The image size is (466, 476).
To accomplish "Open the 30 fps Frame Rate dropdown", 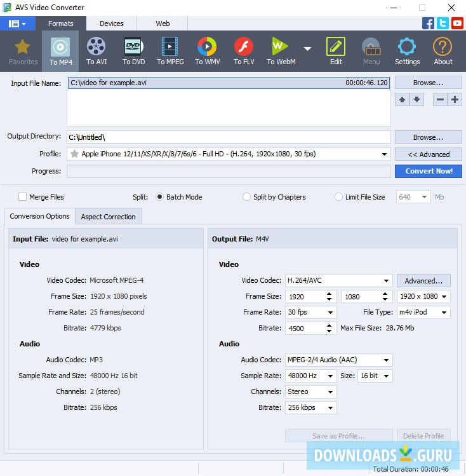I will 310,312.
